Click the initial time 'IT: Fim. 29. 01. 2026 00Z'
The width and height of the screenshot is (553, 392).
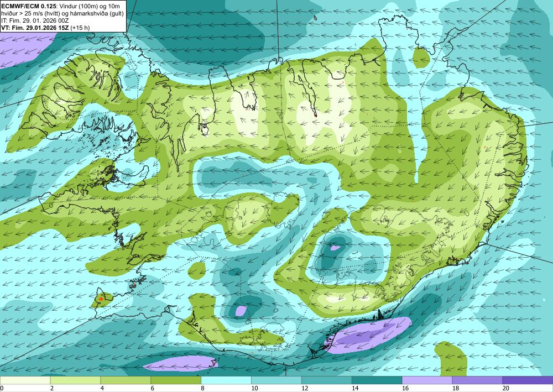[35, 20]
